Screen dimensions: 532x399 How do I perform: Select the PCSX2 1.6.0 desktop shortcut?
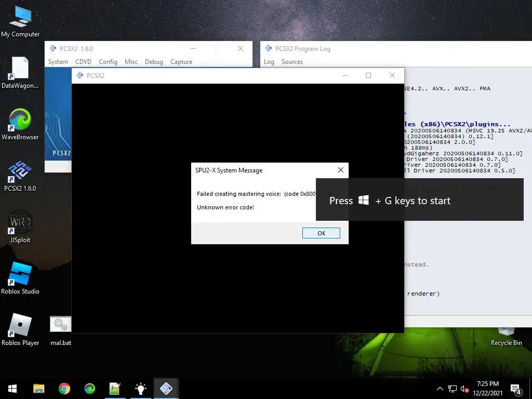click(20, 176)
